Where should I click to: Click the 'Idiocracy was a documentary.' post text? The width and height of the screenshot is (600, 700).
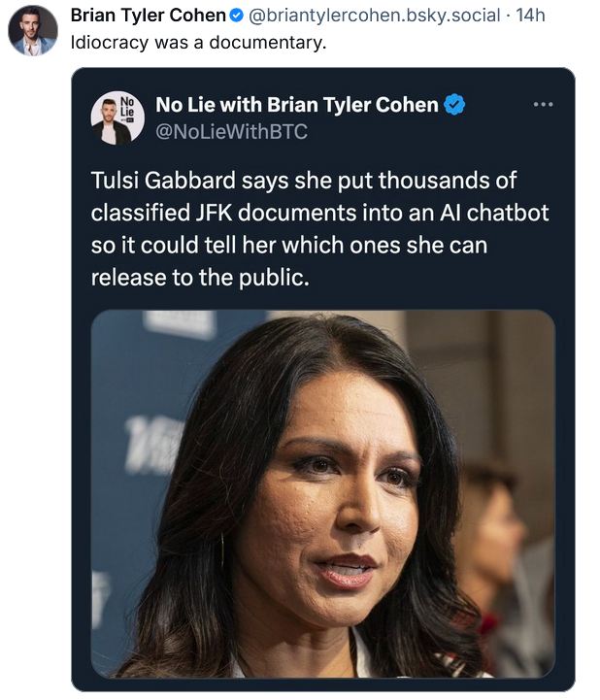198,43
